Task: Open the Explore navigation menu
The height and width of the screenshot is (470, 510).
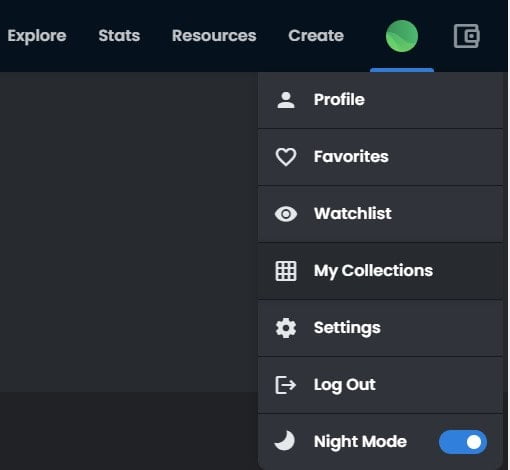Action: click(37, 36)
